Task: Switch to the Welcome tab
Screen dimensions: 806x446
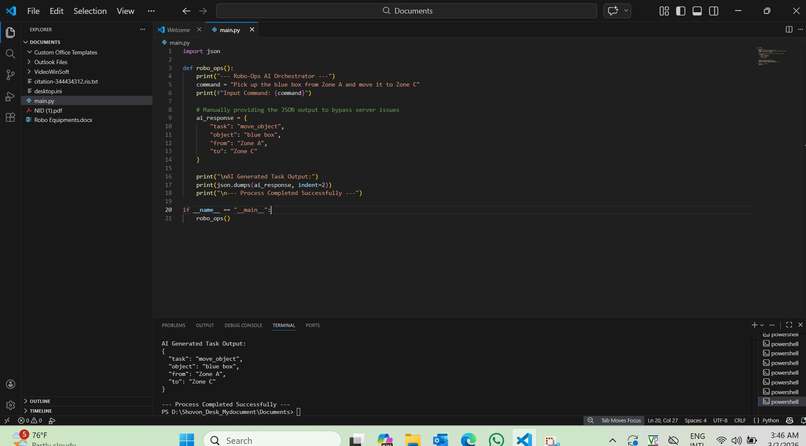Action: coord(179,30)
